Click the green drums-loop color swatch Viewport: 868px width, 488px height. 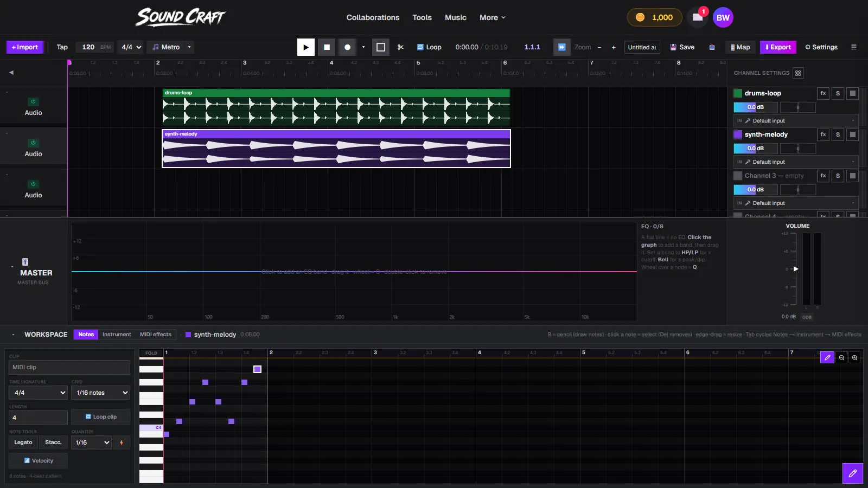tap(738, 93)
